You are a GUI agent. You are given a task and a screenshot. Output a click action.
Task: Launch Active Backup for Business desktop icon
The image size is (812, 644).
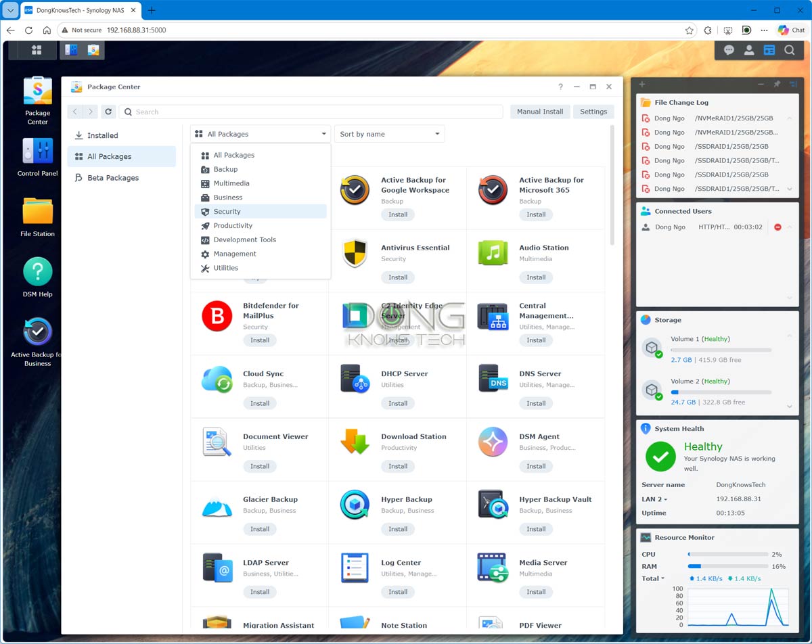click(x=37, y=342)
